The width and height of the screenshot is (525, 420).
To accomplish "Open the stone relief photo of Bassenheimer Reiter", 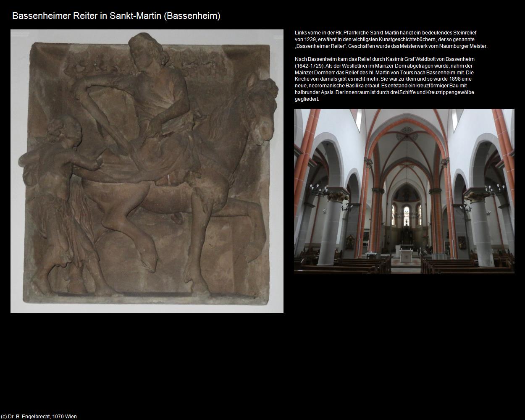I will pyautogui.click(x=147, y=171).
